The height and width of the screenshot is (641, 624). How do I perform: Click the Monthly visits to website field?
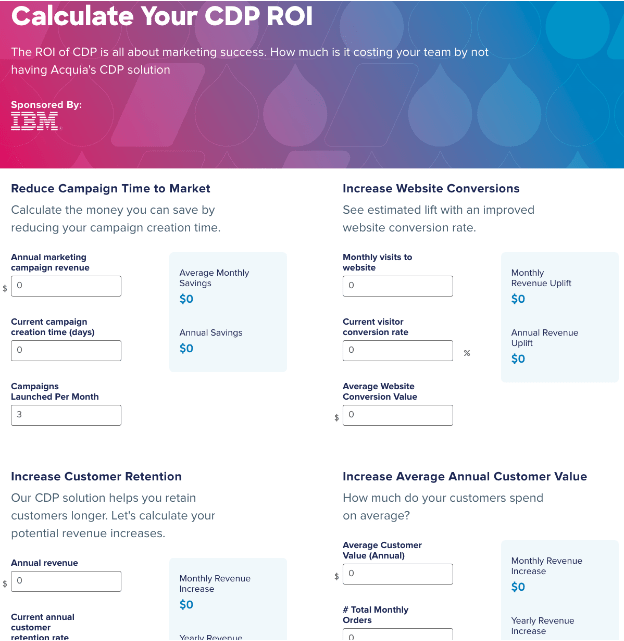coord(397,286)
